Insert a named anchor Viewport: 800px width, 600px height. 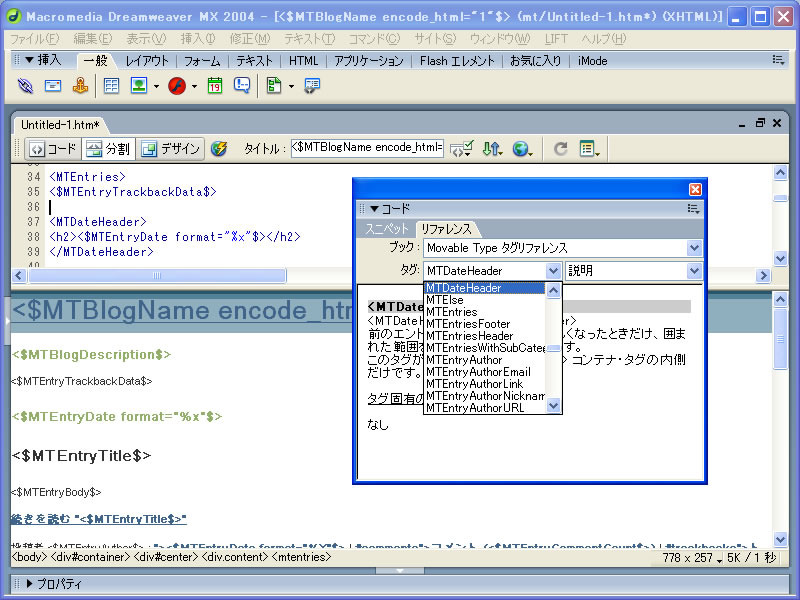point(80,86)
